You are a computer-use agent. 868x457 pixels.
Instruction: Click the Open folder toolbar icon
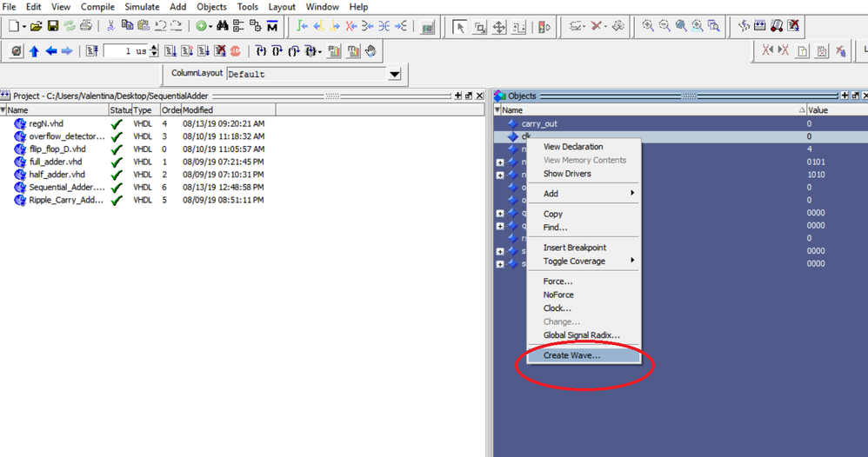(x=36, y=26)
